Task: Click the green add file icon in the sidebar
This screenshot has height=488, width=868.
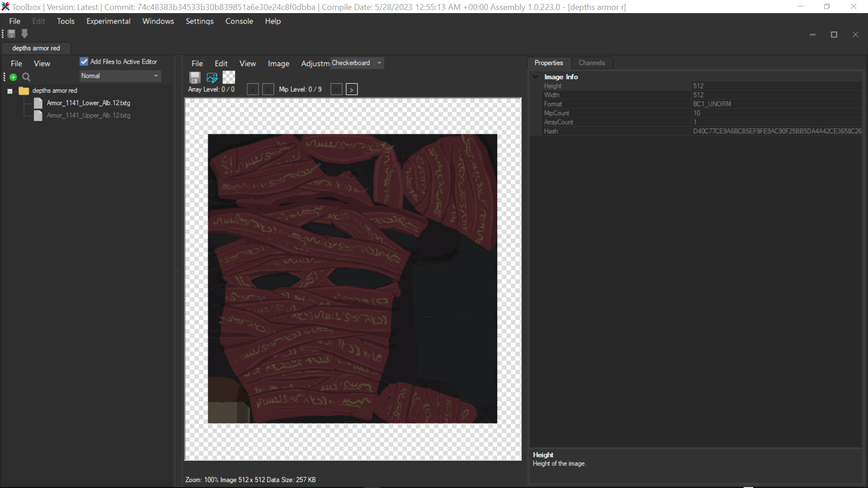Action: 13,77
